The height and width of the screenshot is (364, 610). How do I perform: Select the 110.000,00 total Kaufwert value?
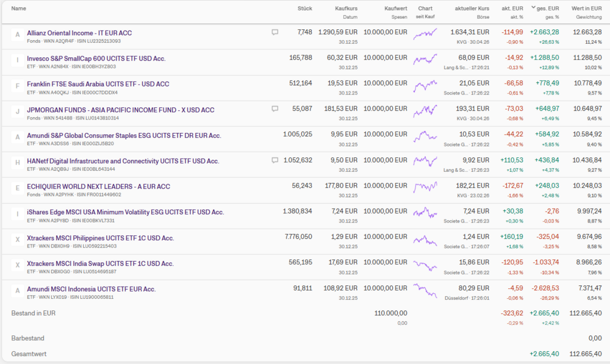click(390, 313)
